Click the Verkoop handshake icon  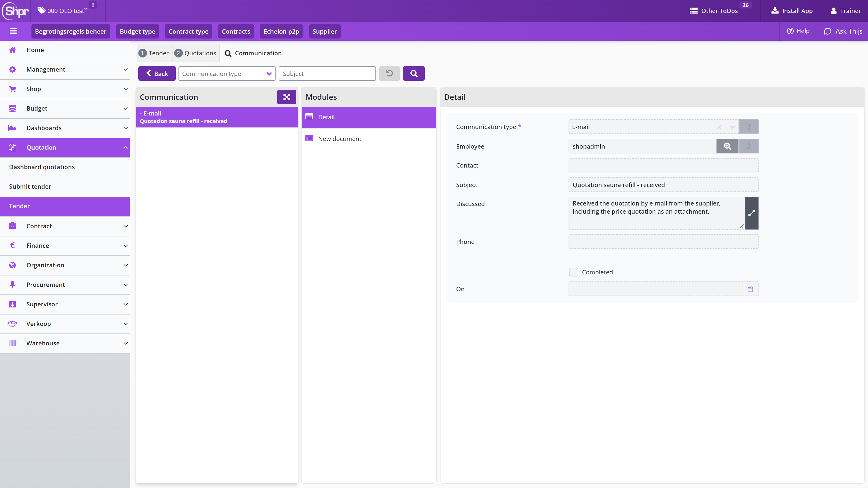tap(12, 324)
